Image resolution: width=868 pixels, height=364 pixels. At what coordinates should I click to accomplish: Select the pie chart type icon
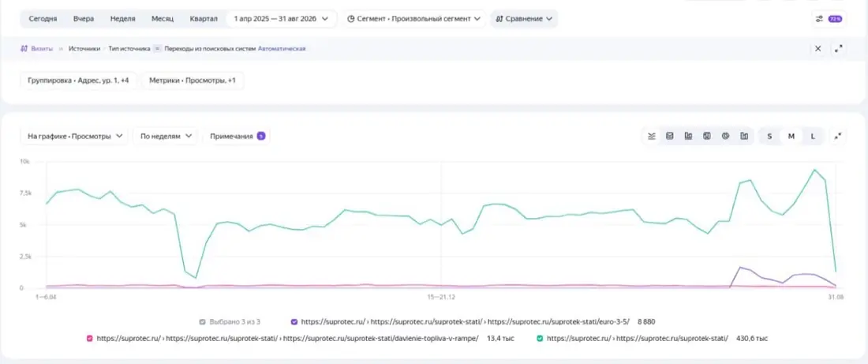[x=725, y=137]
